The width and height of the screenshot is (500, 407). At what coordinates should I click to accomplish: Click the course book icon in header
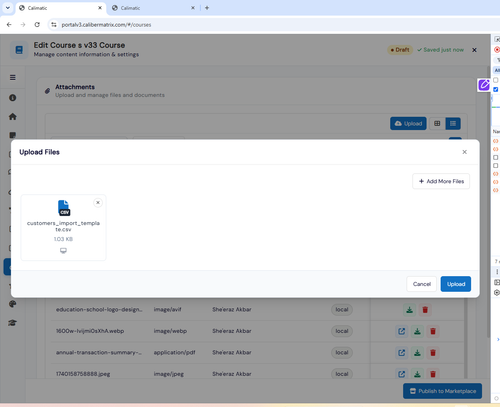click(19, 50)
